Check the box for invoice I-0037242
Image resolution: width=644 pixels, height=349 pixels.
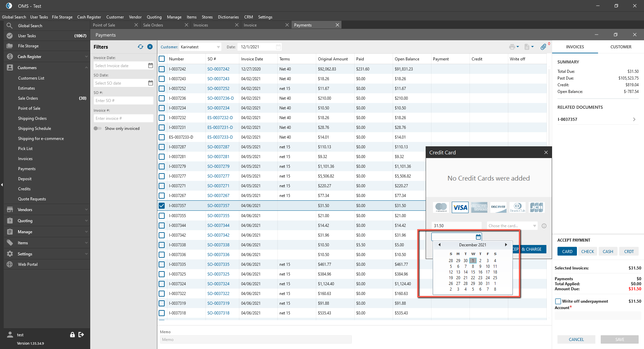click(162, 69)
